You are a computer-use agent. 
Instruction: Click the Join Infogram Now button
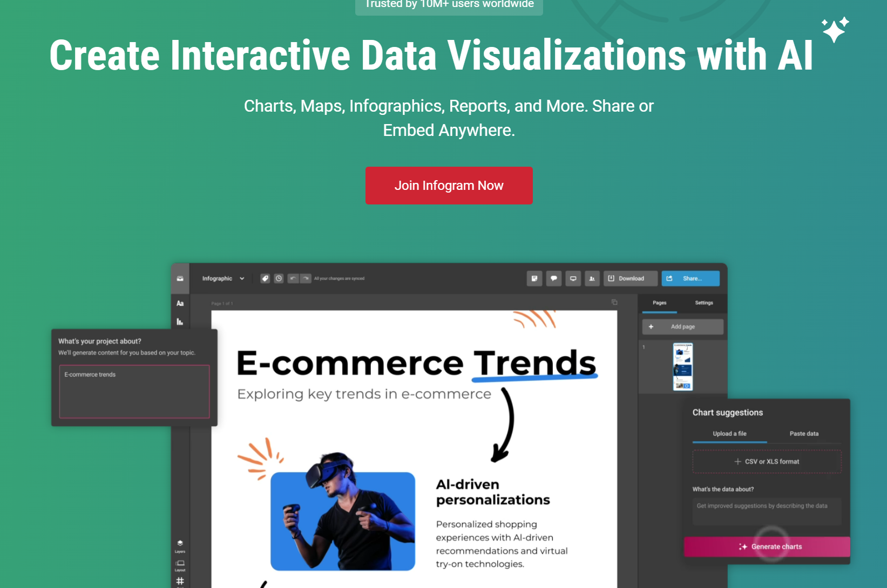[449, 186]
